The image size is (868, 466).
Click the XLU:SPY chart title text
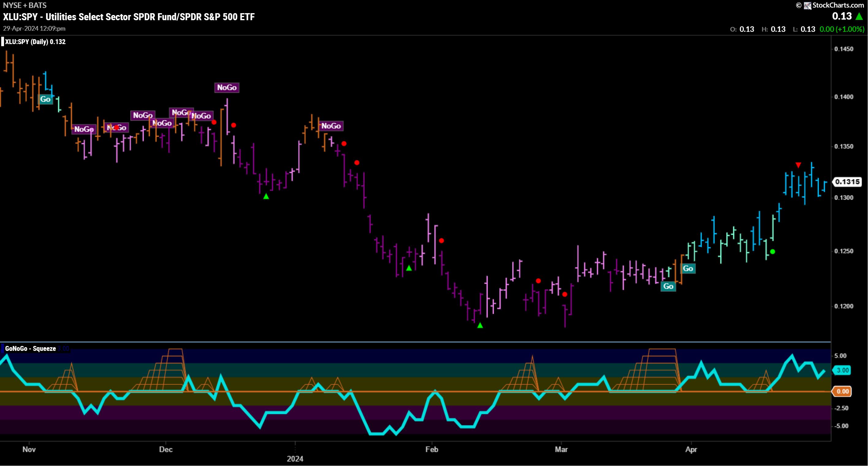129,17
